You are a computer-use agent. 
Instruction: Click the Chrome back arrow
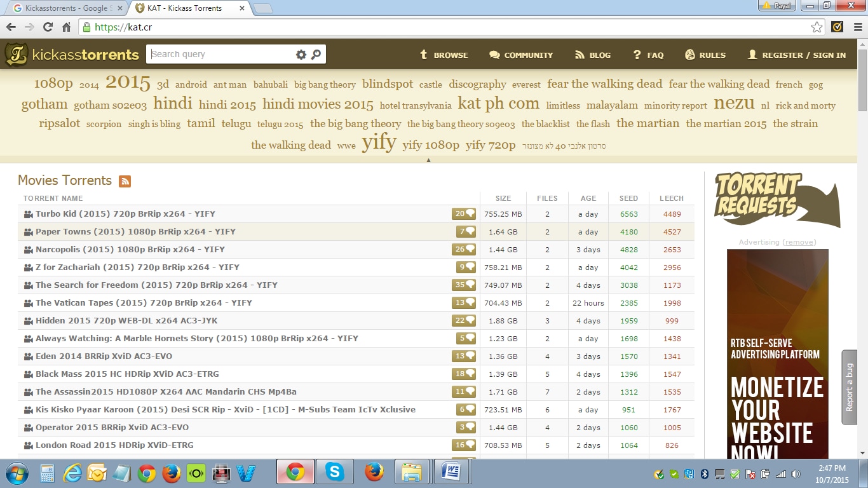click(11, 27)
